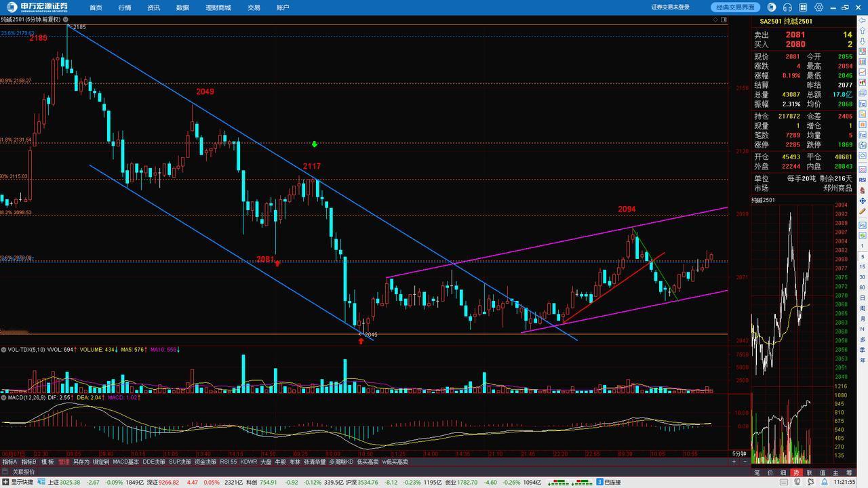The height and width of the screenshot is (488, 868).
Task: Click the candlestick chart icon in right sidebar
Action: tap(863, 82)
